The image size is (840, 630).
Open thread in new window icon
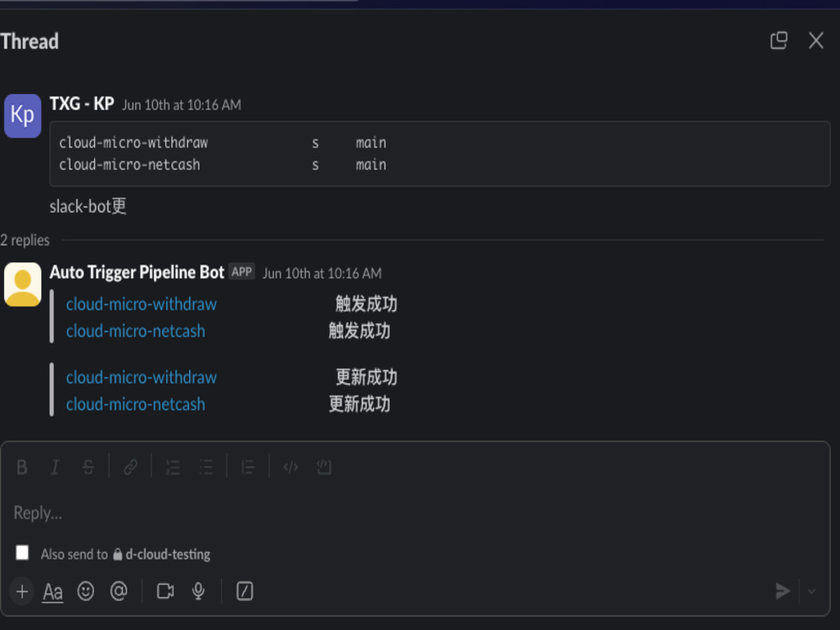point(779,40)
